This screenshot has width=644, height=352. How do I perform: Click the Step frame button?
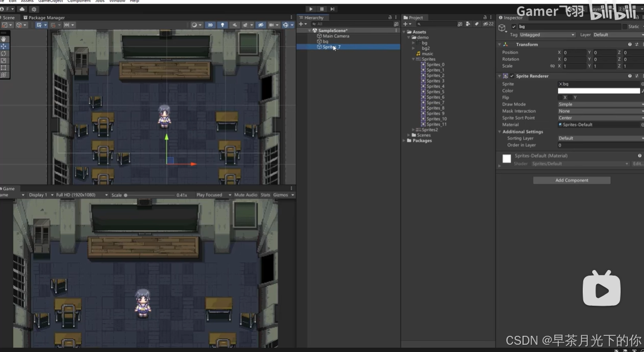click(x=333, y=9)
